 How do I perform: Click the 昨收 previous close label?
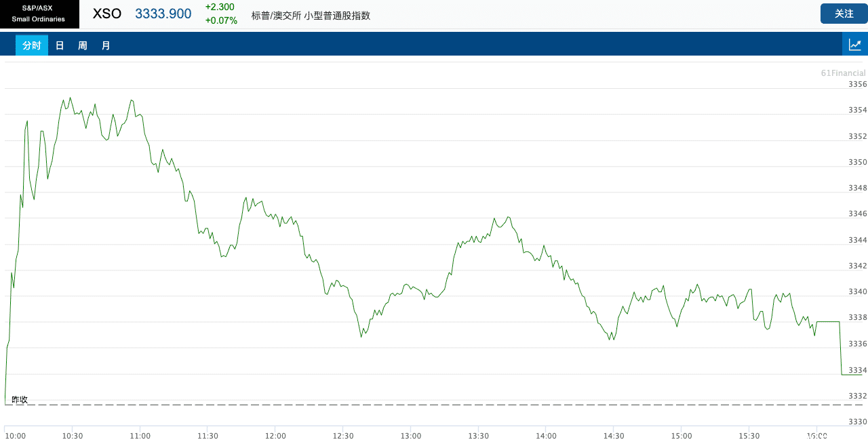(20, 399)
